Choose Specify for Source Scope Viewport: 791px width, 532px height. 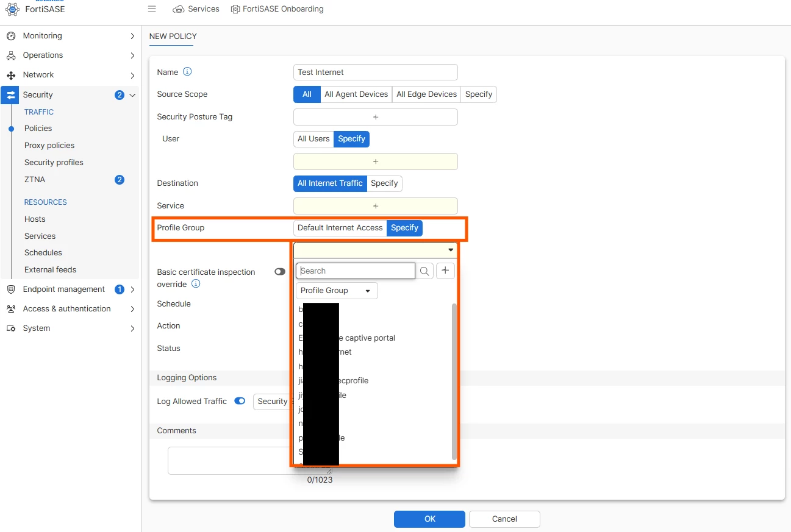tap(479, 94)
